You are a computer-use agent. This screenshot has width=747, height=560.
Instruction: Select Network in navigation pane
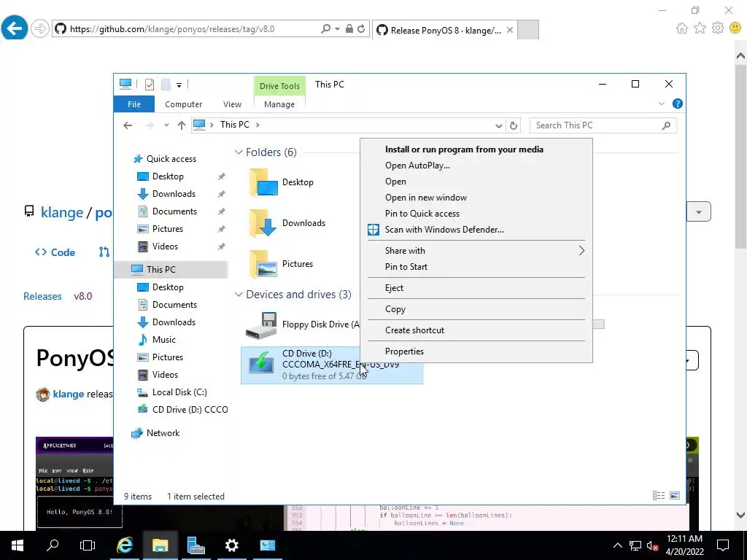click(x=163, y=433)
